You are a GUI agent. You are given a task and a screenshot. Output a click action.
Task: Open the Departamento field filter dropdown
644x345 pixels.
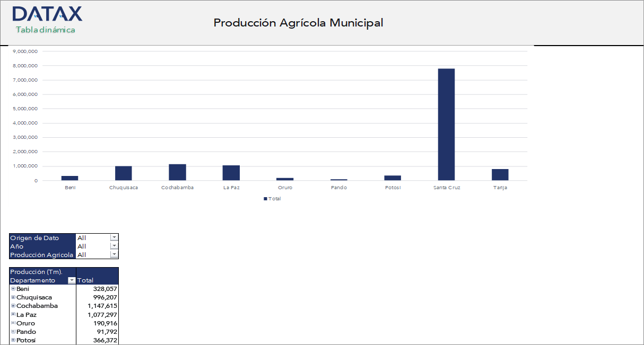tap(71, 280)
